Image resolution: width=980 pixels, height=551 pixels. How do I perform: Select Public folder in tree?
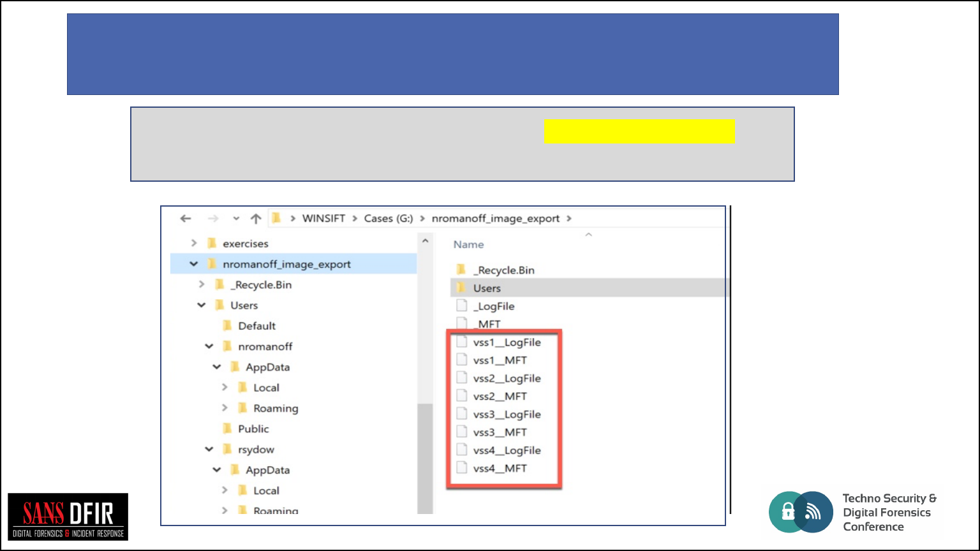click(x=254, y=429)
